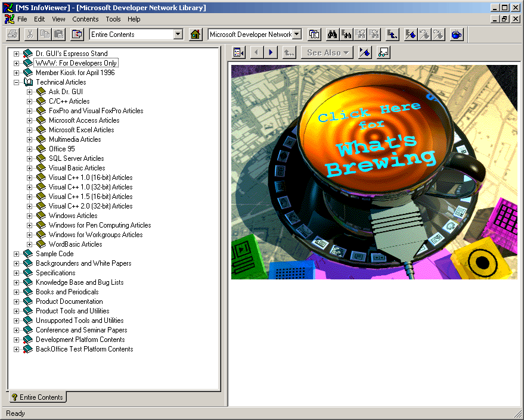Select "Visual C++ 1.5 (16-bit) Articles"
This screenshot has height=420, width=524.
(x=91, y=197)
